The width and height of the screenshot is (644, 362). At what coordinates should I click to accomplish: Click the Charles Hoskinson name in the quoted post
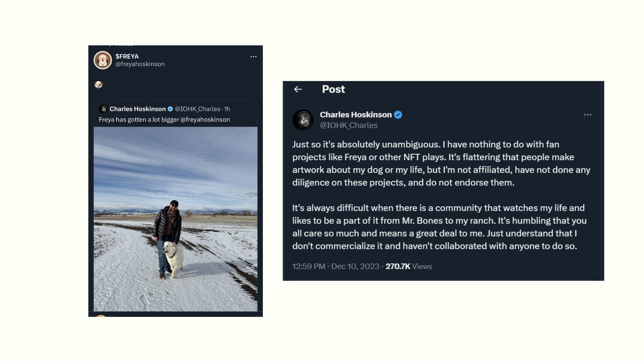(x=138, y=109)
